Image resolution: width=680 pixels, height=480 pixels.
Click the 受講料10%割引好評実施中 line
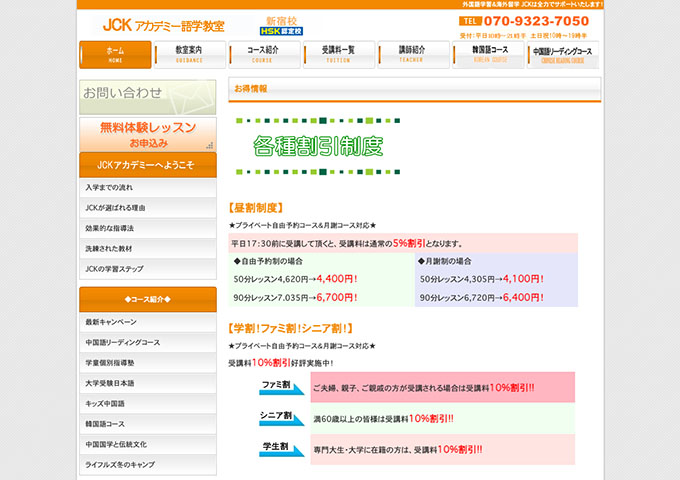click(x=281, y=363)
